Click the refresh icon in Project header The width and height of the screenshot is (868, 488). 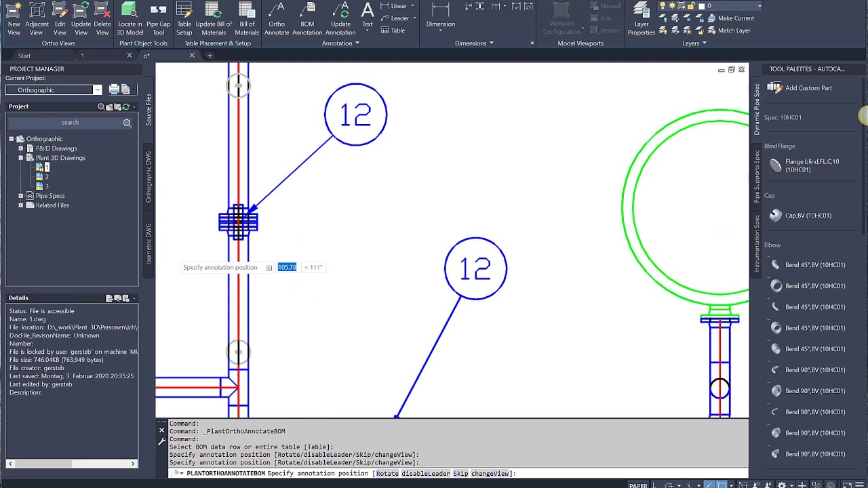point(125,106)
